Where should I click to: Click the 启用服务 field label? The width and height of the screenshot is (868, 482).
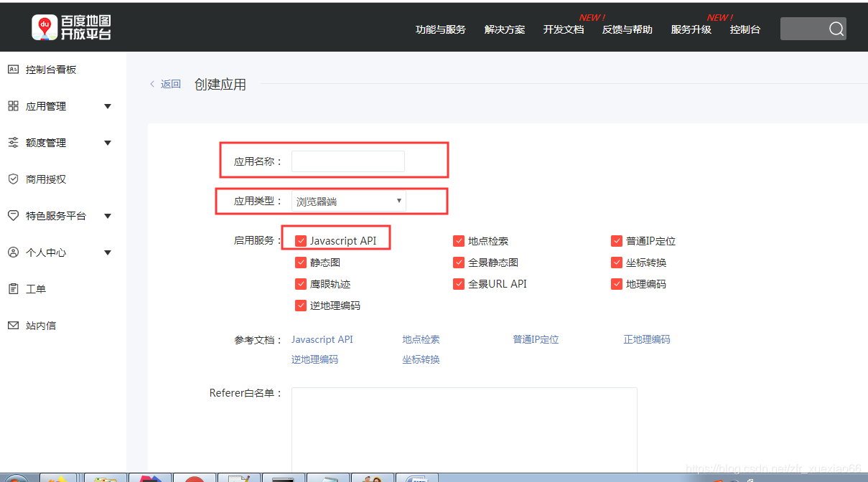[x=258, y=241]
